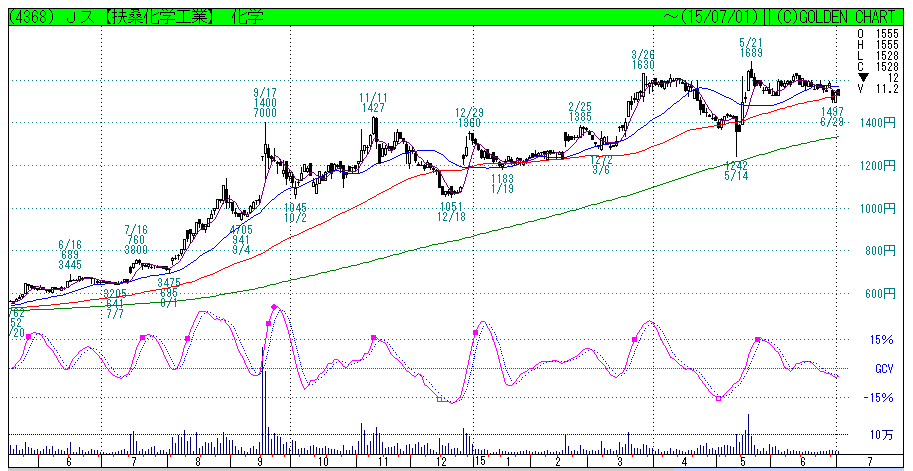Click the 12/29 1360 high annotation
913x471 pixels.
click(x=468, y=116)
